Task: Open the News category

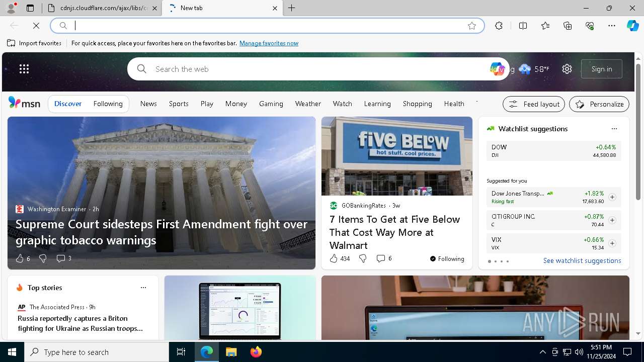Action: coord(148,104)
